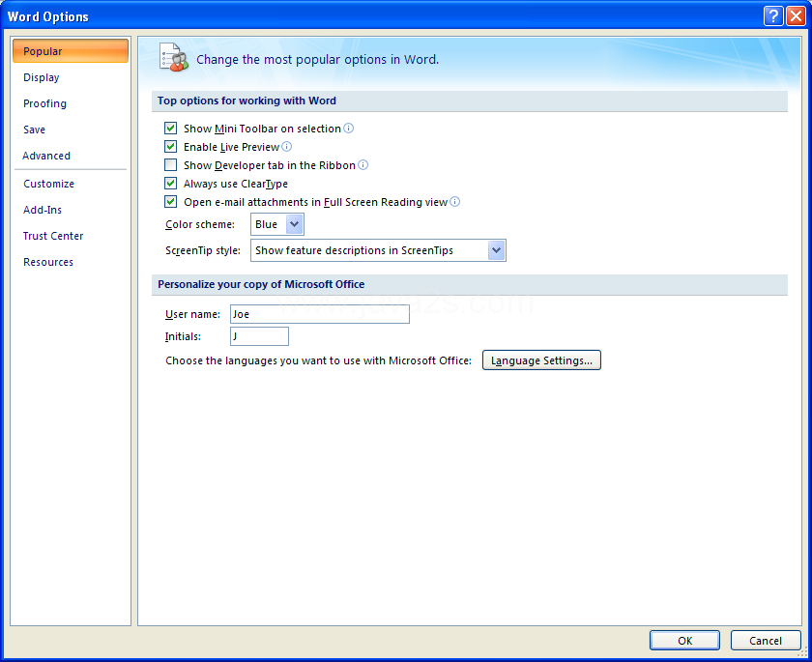
Task: Click the info icon next to Enable Live Preview
Action: pyautogui.click(x=287, y=147)
